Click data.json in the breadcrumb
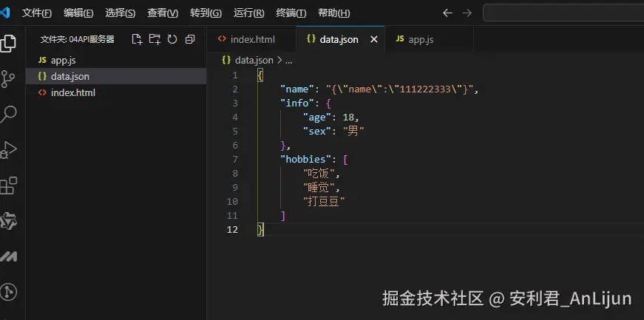Screen dimensions: 644x320 pos(254,61)
